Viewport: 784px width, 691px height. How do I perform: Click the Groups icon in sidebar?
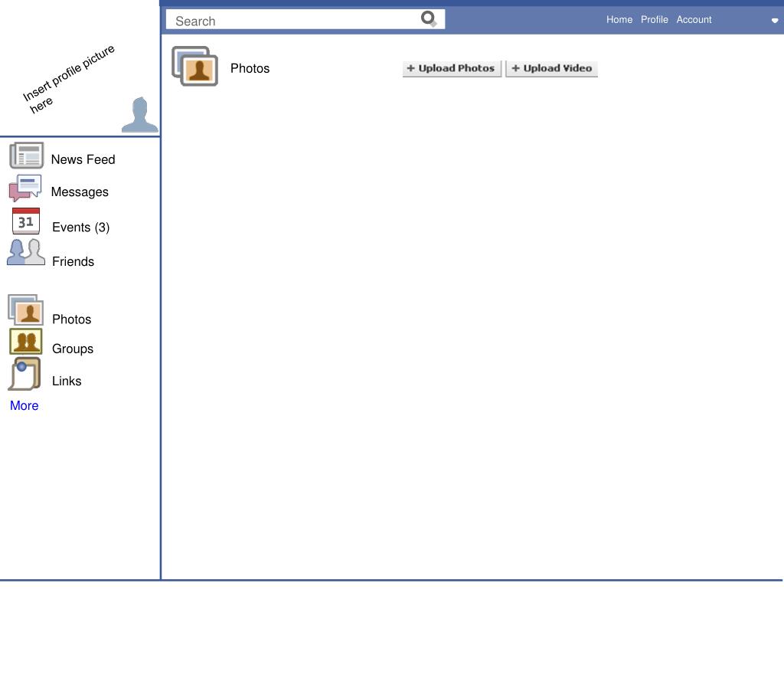pyautogui.click(x=26, y=342)
